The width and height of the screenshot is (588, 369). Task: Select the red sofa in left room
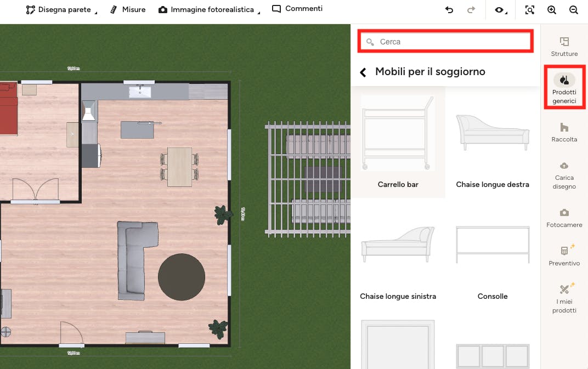(9, 109)
